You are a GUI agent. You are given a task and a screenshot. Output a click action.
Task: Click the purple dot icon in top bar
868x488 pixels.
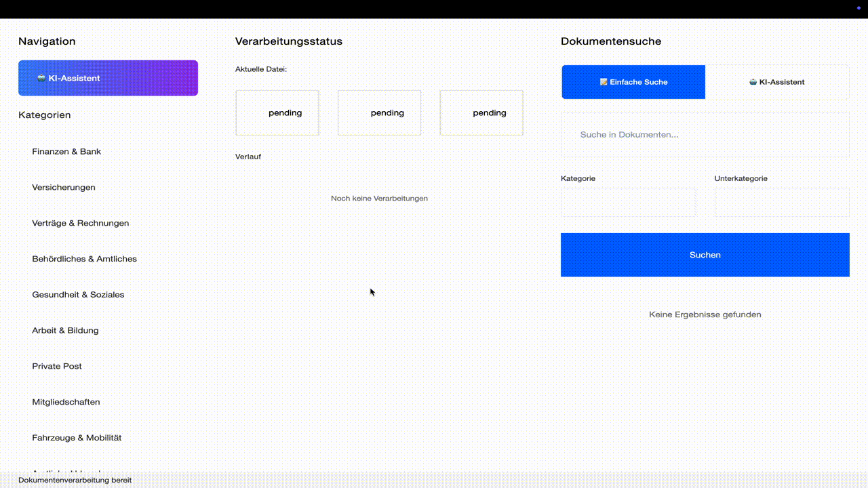858,7
